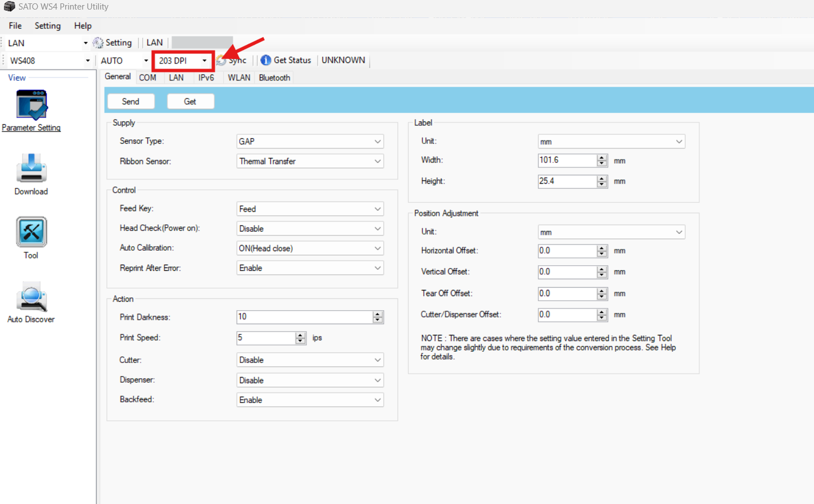This screenshot has height=504, width=814.
Task: Open the File menu
Action: point(15,26)
